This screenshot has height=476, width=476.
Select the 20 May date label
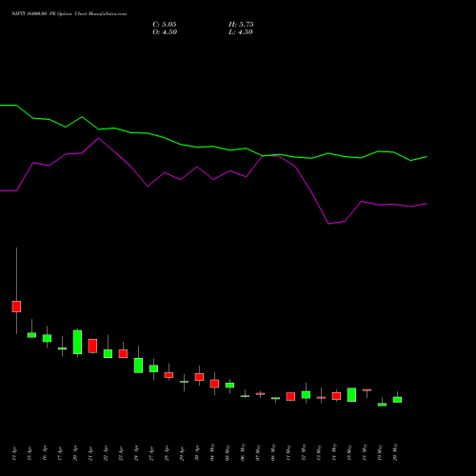click(x=395, y=452)
